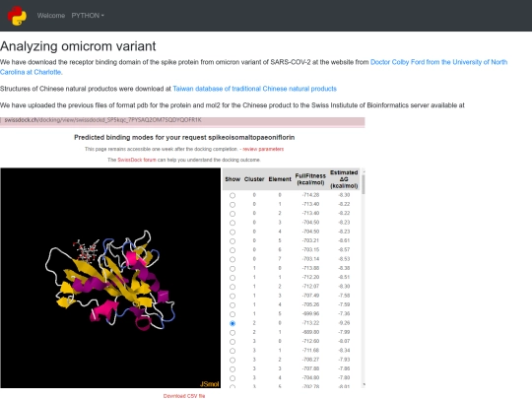Click the -7.93 estimated ΔG value
Screen dimensions: 532x399
pyautogui.click(x=344, y=360)
